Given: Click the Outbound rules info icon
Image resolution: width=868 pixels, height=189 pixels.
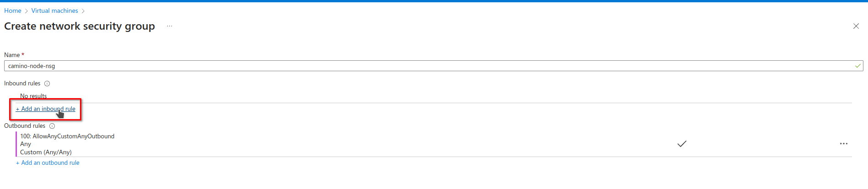Looking at the screenshot, I should [x=52, y=126].
